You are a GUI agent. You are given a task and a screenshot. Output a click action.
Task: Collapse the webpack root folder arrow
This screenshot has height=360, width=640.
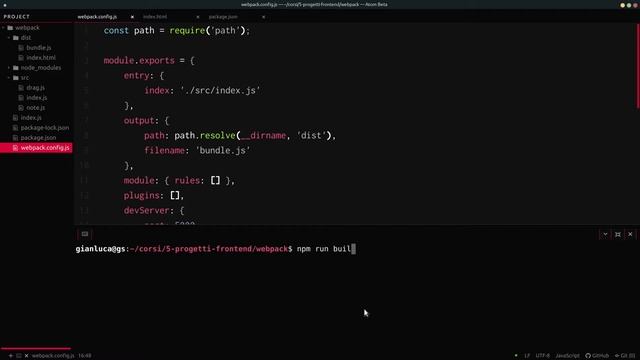coord(4,28)
